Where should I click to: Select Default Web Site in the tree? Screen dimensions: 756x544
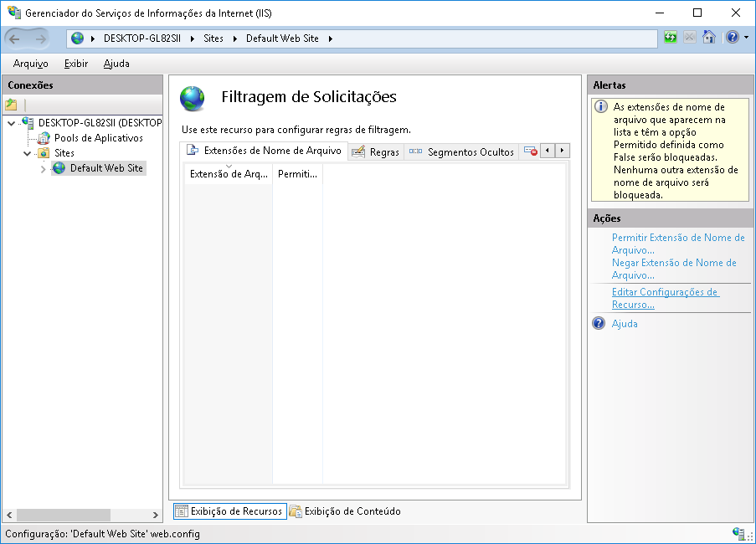106,168
